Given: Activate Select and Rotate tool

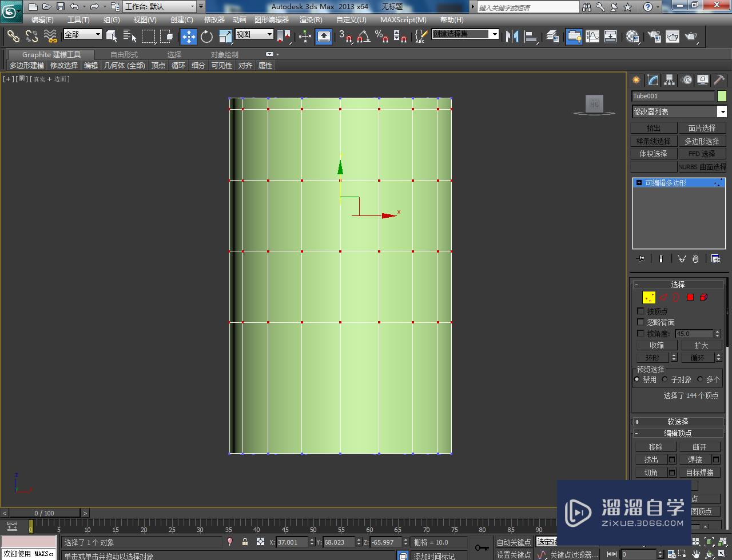Looking at the screenshot, I should (207, 36).
